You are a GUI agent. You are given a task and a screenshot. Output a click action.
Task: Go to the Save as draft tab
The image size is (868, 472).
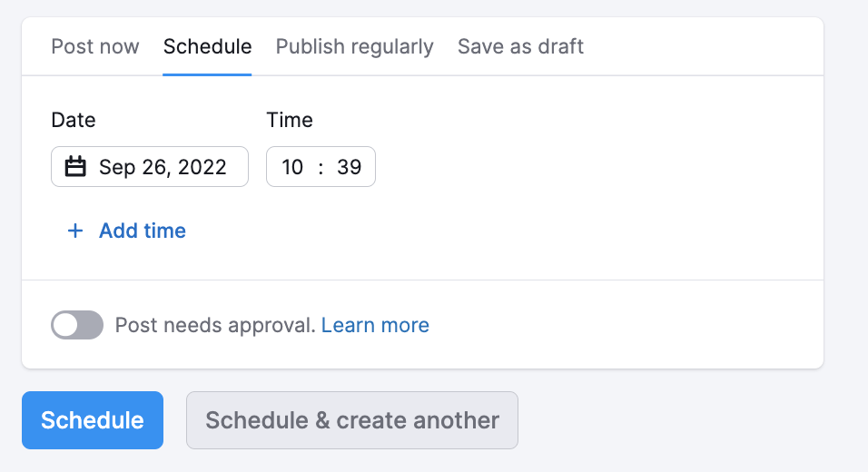[x=520, y=46]
